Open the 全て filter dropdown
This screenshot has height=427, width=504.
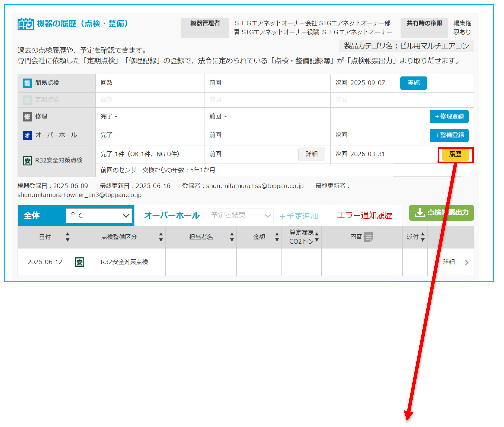point(99,215)
